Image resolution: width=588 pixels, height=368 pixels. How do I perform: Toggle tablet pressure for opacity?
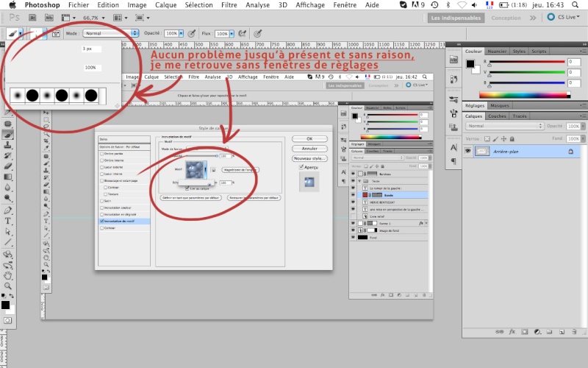[x=192, y=33]
